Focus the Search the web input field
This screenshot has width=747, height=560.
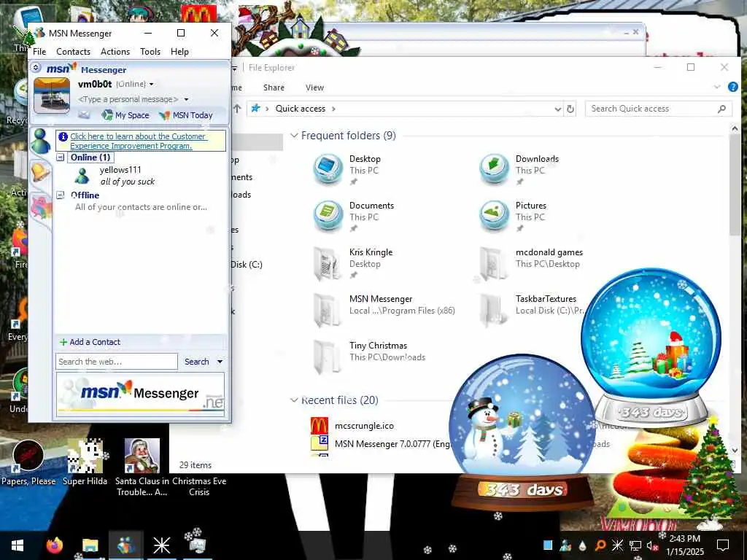(117, 362)
